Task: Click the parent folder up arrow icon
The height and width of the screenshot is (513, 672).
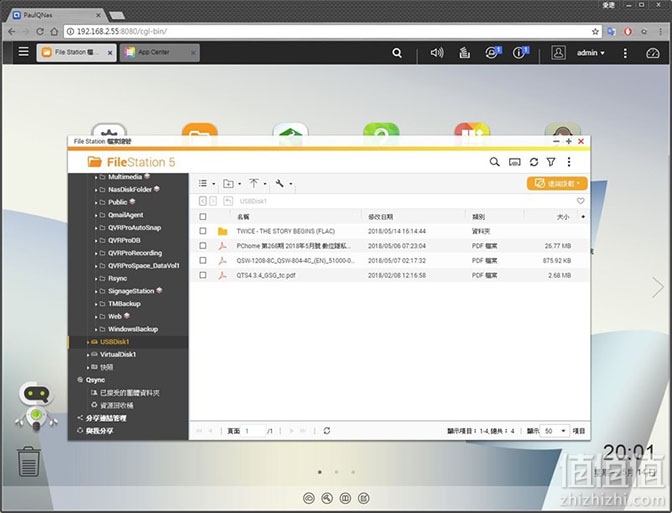Action: pyautogui.click(x=228, y=201)
